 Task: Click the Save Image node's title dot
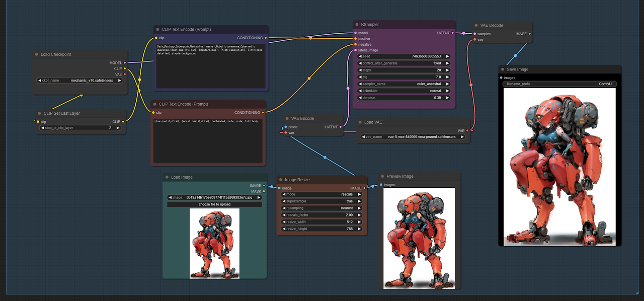click(503, 69)
